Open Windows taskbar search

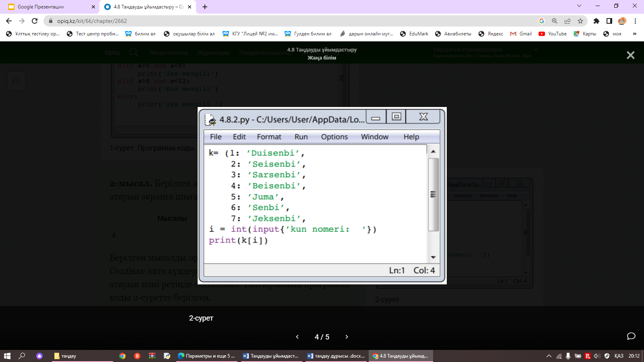pyautogui.click(x=22, y=356)
